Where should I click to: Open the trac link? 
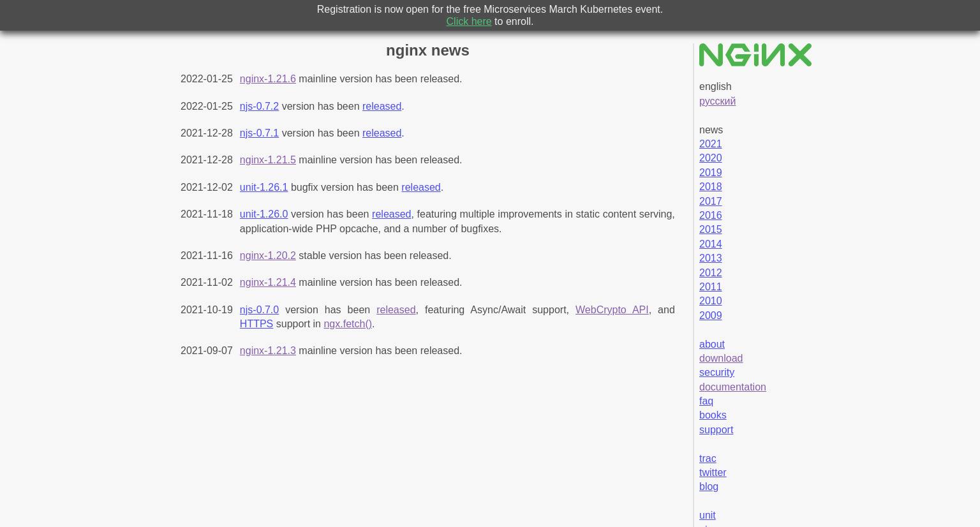tap(707, 458)
